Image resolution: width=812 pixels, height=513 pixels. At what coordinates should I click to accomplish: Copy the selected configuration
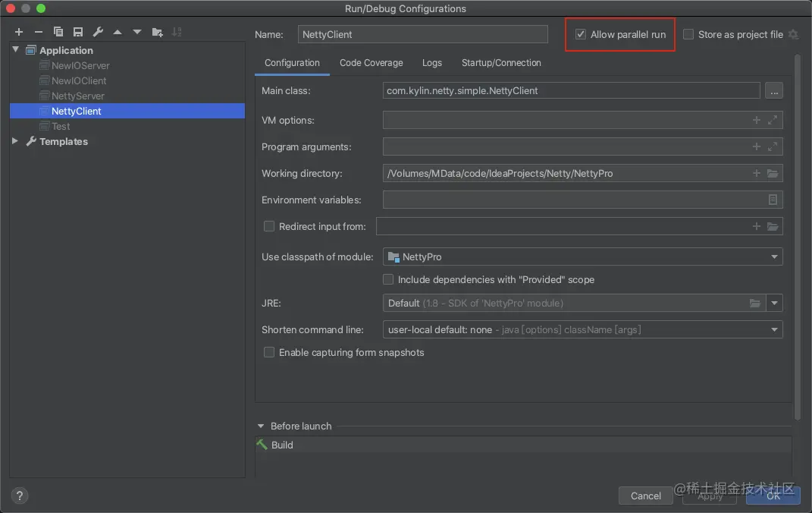[58, 32]
